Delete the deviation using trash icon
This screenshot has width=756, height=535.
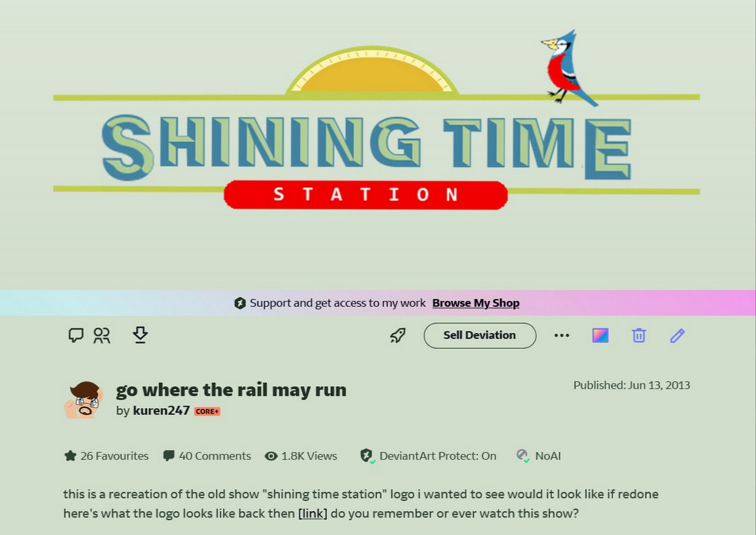click(x=639, y=335)
